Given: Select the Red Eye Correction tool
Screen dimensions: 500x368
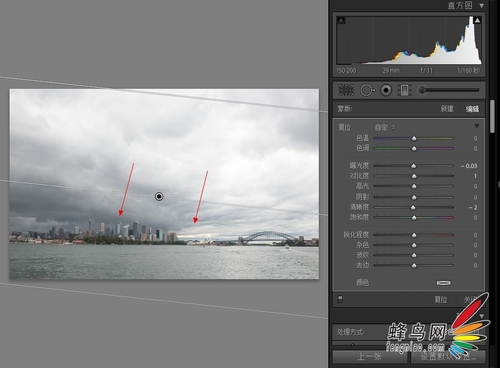Looking at the screenshot, I should coord(386,90).
